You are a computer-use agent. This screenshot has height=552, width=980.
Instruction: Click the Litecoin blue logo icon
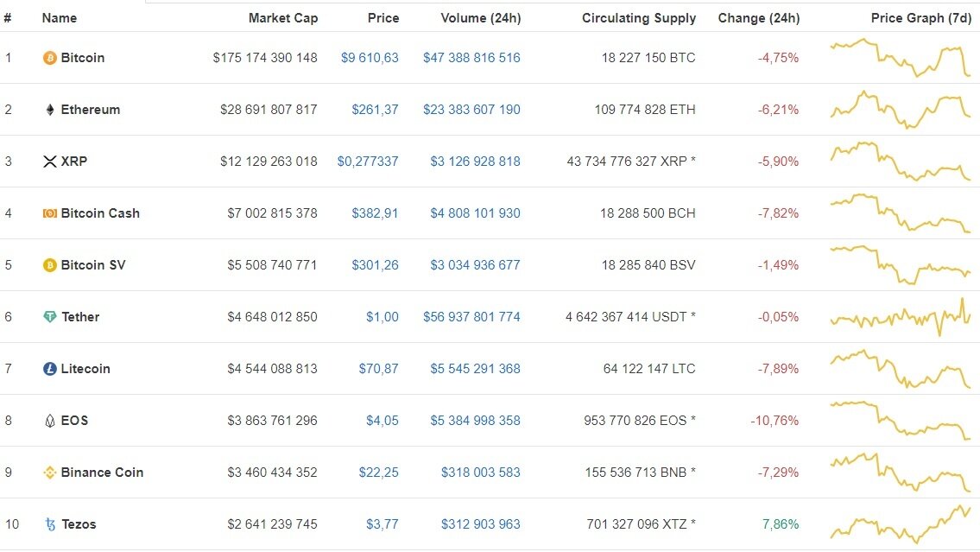50,369
